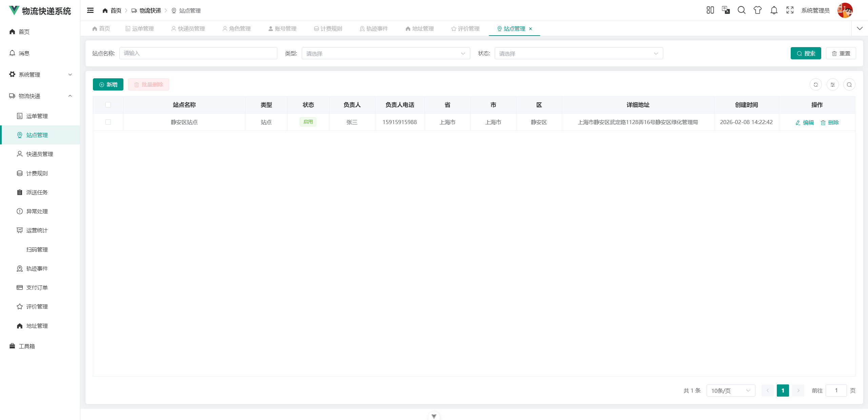Click the 新增 button
Screen dimensions: 868x420
(x=108, y=84)
